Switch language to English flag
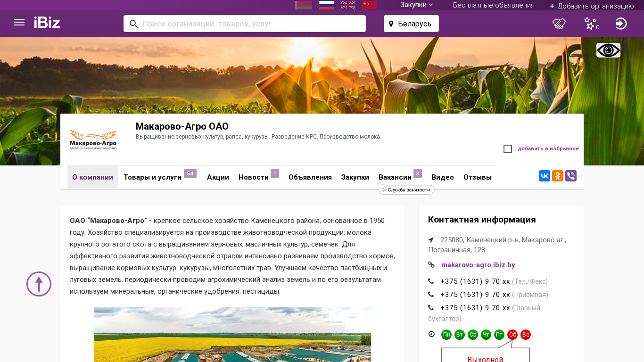This screenshot has width=644, height=362. [x=348, y=5]
